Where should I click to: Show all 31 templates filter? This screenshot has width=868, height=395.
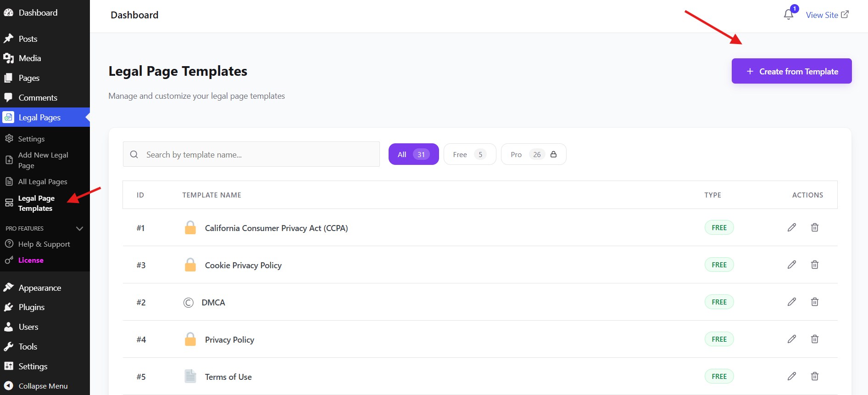coord(414,154)
